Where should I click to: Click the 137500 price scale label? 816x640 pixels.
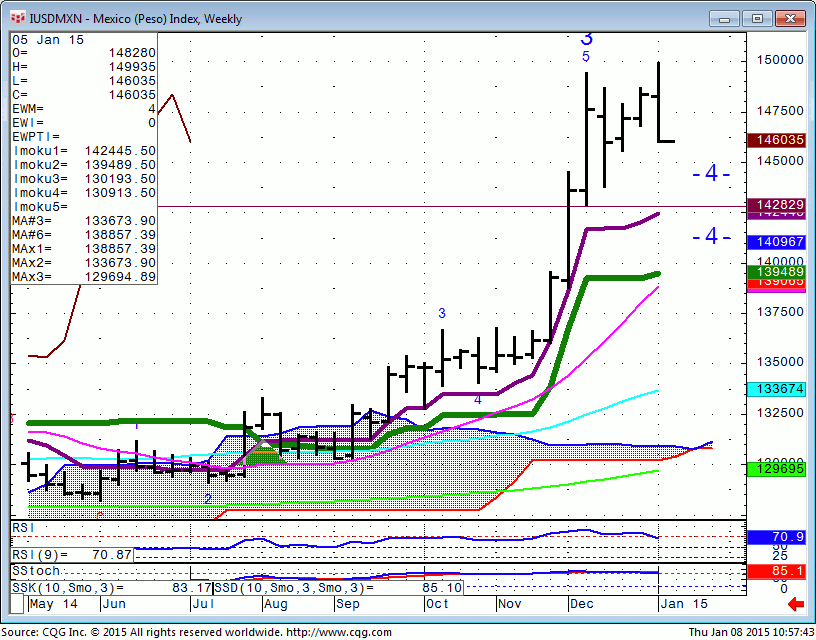click(780, 312)
